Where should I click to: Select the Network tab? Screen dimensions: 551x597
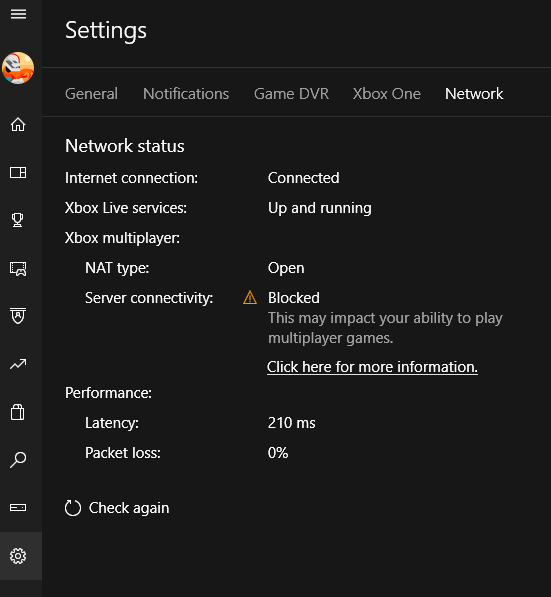(x=474, y=94)
